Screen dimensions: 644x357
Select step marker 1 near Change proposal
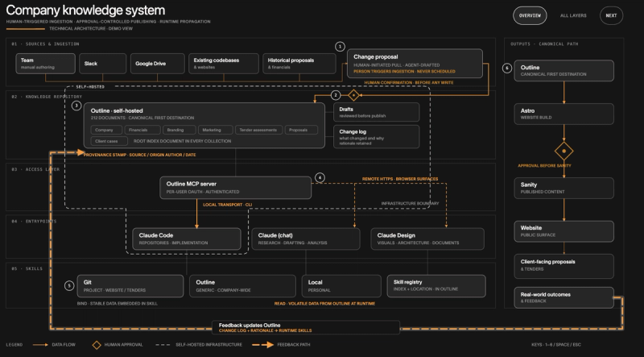(x=340, y=47)
